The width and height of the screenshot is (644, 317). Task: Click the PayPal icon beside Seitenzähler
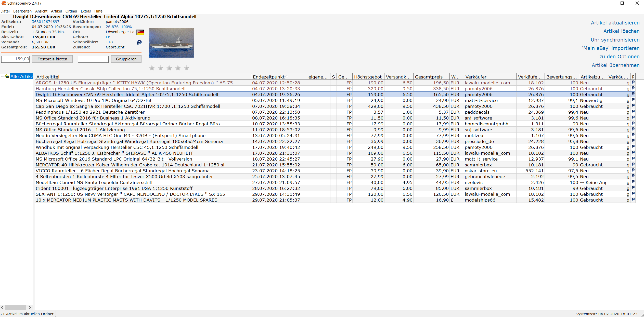click(x=139, y=42)
